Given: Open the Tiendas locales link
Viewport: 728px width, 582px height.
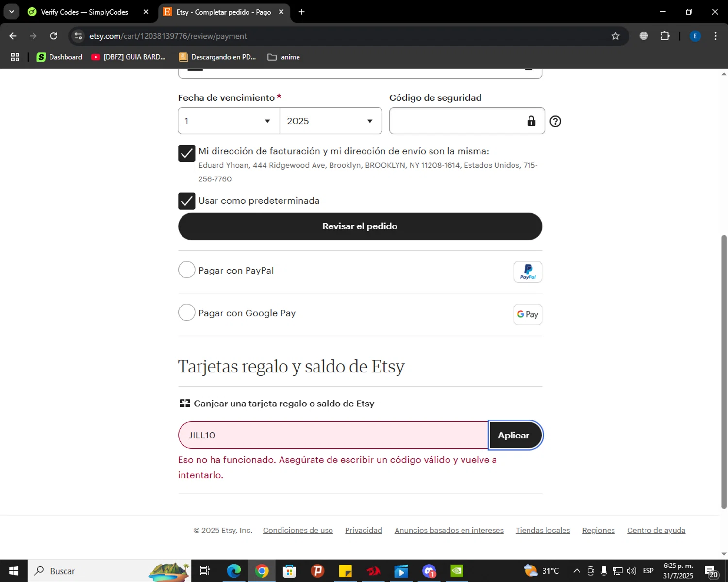Looking at the screenshot, I should click(543, 530).
